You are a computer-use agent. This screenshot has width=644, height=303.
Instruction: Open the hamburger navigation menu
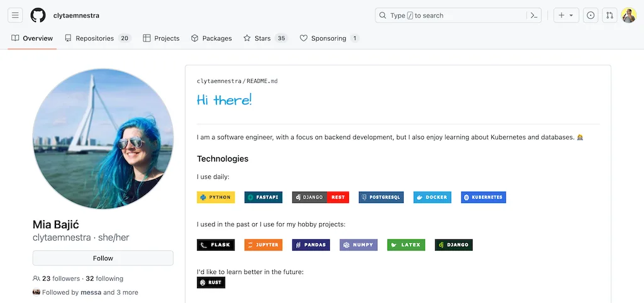tap(15, 16)
